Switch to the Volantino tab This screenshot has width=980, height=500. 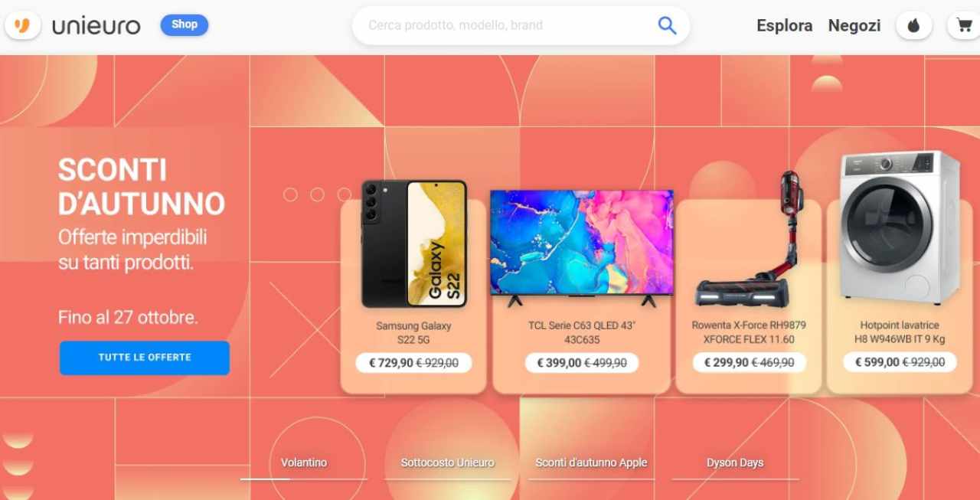tap(304, 462)
